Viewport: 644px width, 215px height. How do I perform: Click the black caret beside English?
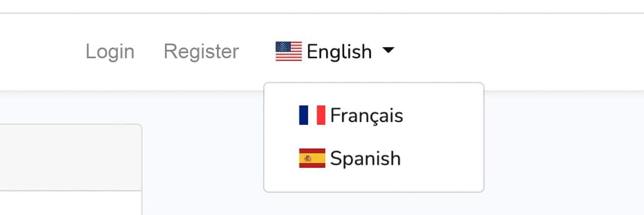coord(388,50)
